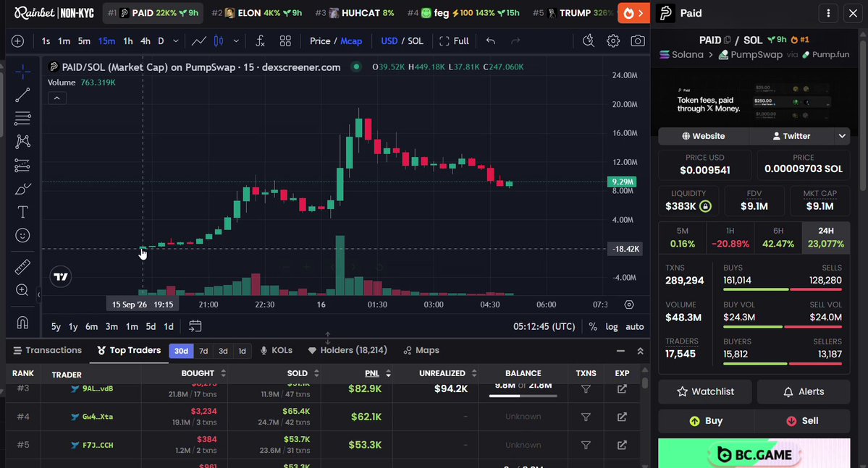Screen dimensions: 868x468
Task: Open chart type dropdown arrow
Action: click(x=236, y=41)
